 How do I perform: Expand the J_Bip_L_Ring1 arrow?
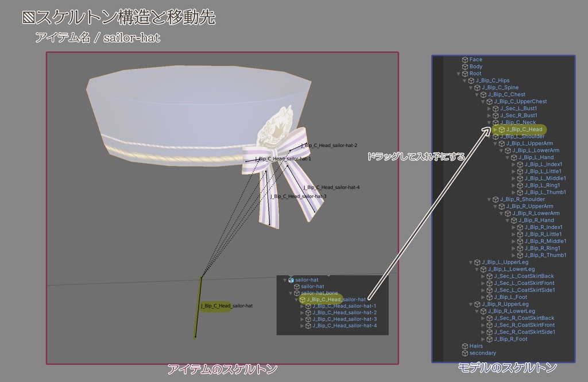point(514,186)
